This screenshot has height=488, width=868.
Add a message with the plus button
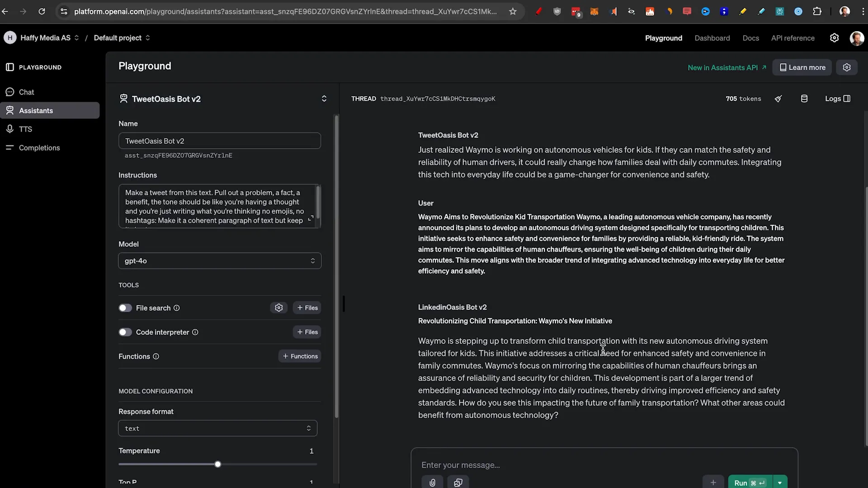pyautogui.click(x=713, y=483)
